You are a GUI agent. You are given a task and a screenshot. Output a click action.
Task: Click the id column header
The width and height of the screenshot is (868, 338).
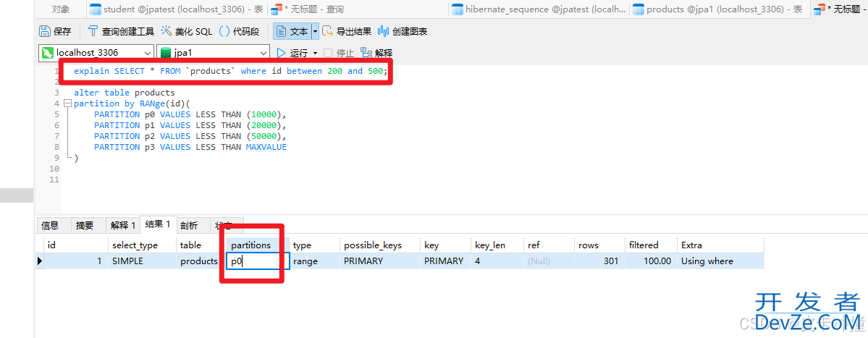[x=76, y=245]
